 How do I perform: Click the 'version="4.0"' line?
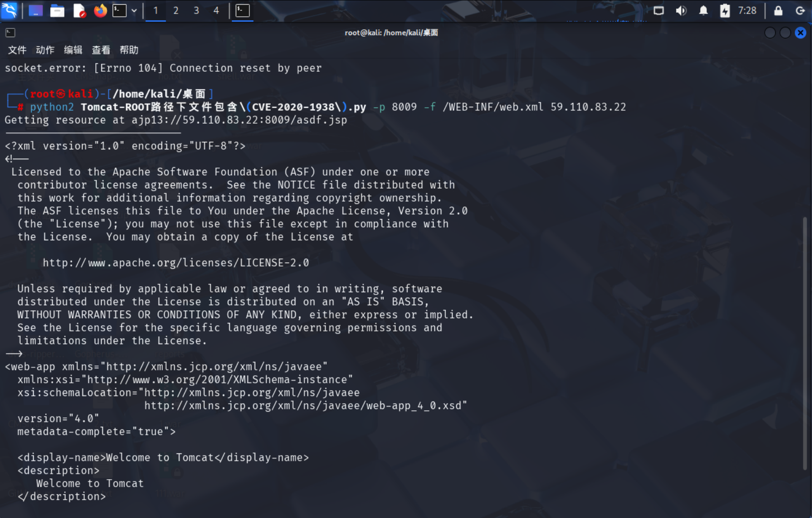coord(58,418)
